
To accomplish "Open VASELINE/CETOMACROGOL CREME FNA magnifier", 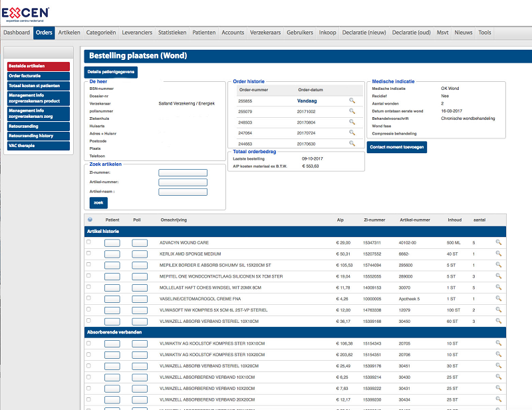I will [x=498, y=298].
